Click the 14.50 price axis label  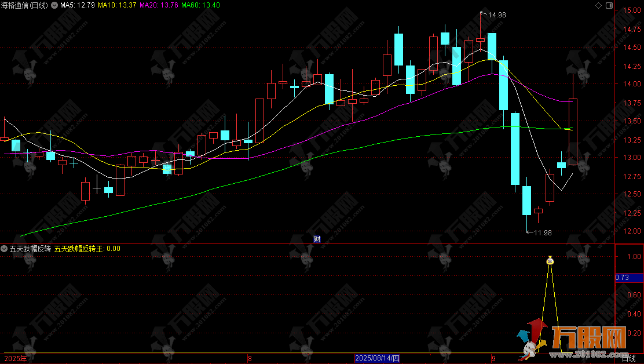(x=632, y=48)
